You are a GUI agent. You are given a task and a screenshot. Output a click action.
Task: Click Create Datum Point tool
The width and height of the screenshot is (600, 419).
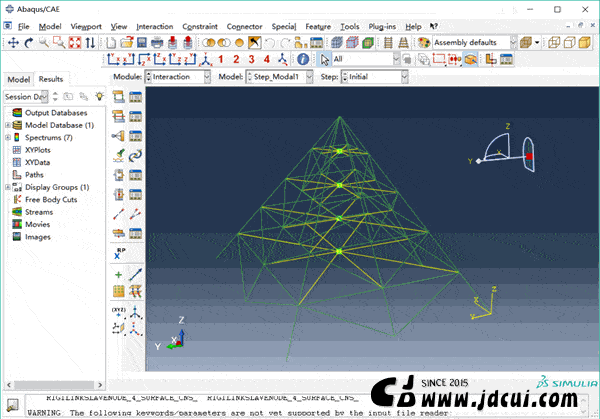(119, 312)
